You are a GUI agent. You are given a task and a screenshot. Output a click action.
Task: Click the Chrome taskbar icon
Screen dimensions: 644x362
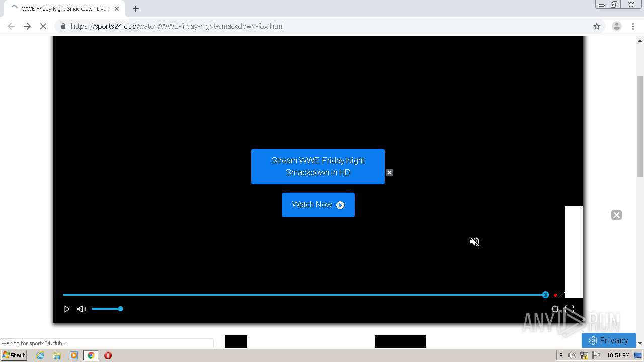[x=91, y=355]
